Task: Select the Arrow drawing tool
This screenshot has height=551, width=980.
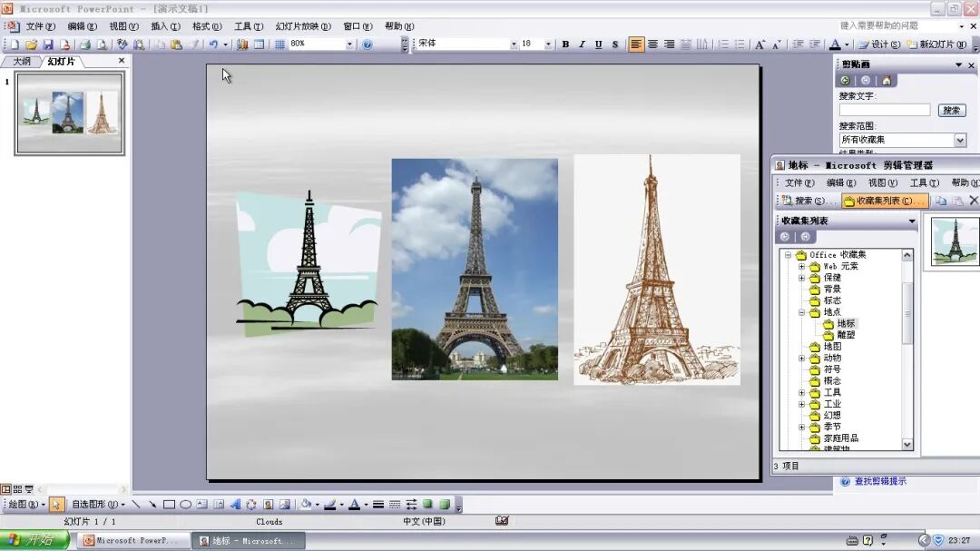Action: click(x=152, y=504)
